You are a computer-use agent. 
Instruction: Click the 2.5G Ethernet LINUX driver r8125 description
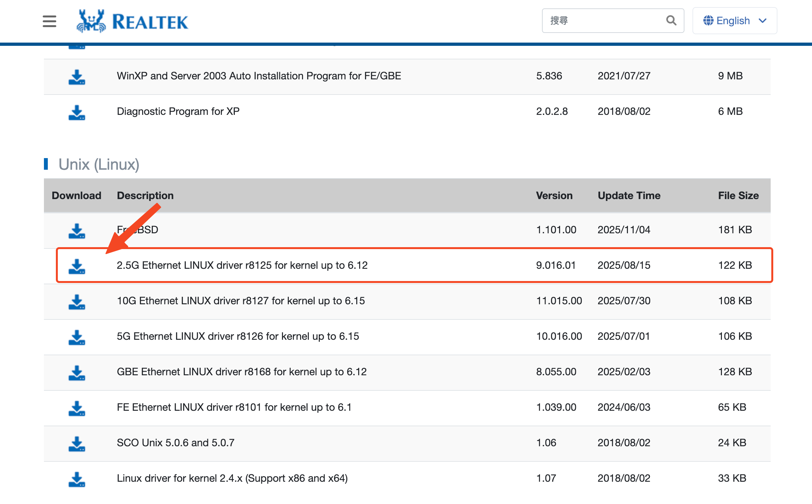tap(242, 265)
